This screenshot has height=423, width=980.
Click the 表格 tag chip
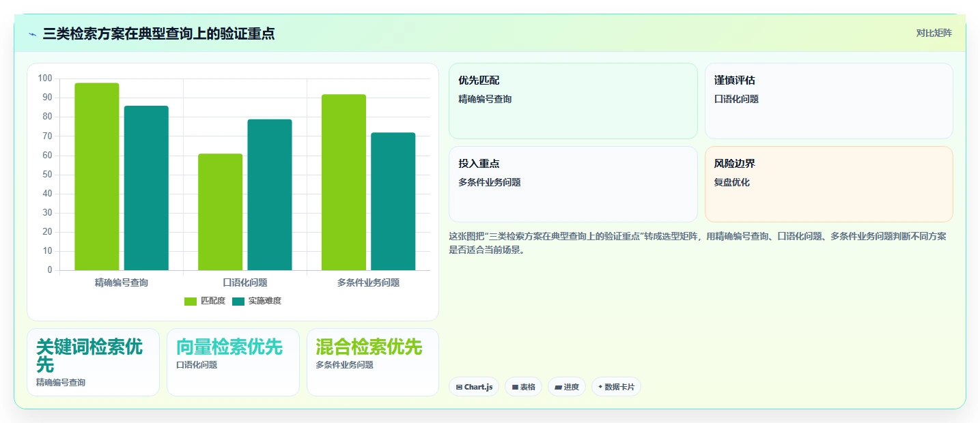523,387
